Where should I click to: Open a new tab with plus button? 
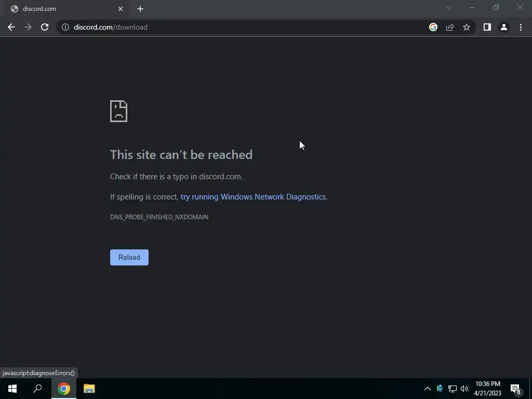coord(140,9)
